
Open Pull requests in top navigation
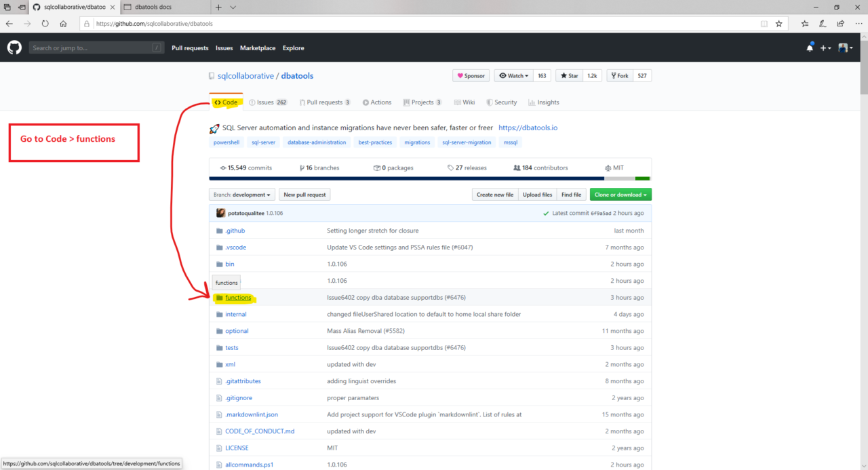click(x=190, y=48)
